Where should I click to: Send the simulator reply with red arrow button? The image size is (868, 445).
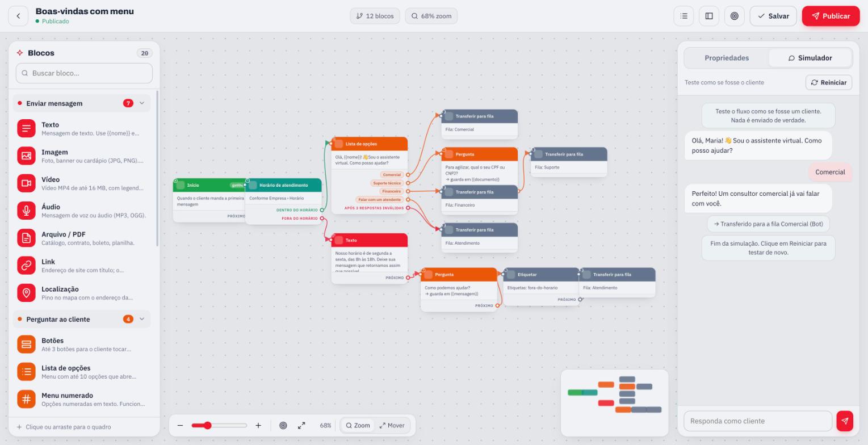[x=845, y=421]
